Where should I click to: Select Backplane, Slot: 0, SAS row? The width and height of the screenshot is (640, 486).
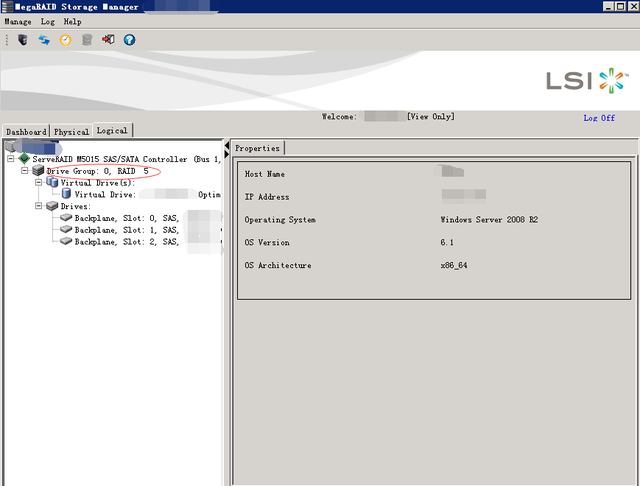coord(127,218)
